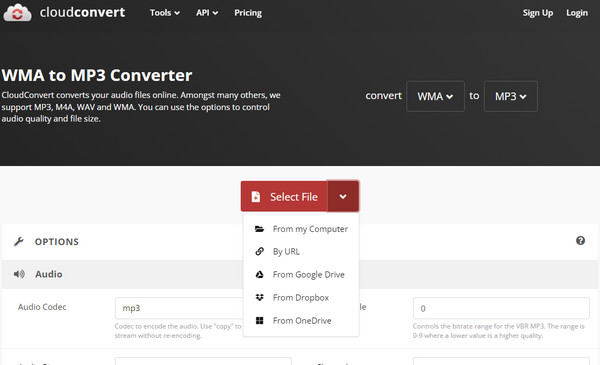Click the OPTIONS heading text
This screenshot has height=365, width=600.
[x=57, y=242]
